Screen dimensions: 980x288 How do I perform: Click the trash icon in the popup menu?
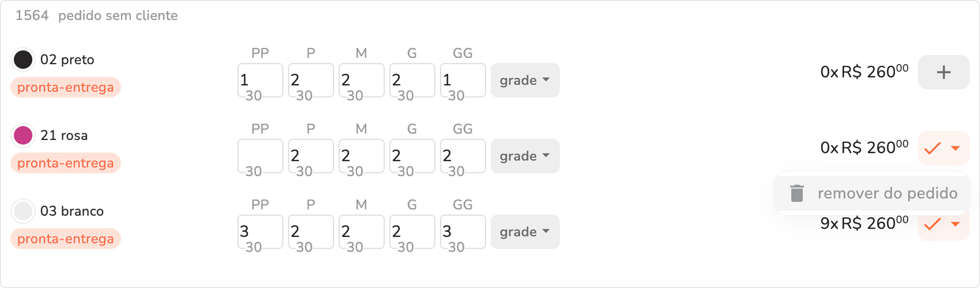point(797,193)
